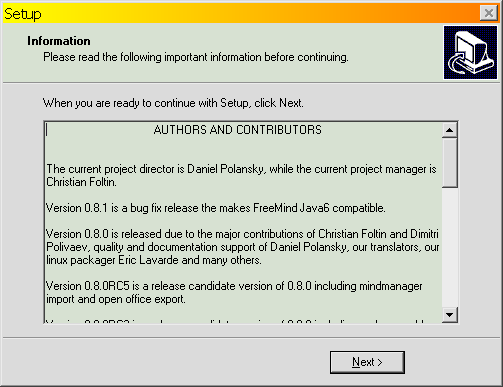Screen dimensions: 503x387
Task: Click the 'When you are ready to continue' label
Action: click(173, 103)
